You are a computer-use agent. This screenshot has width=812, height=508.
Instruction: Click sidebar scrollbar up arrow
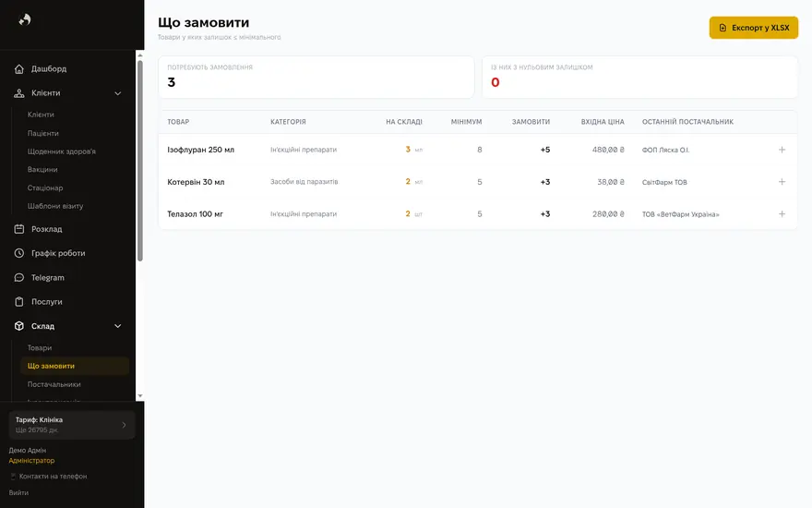click(x=140, y=54)
